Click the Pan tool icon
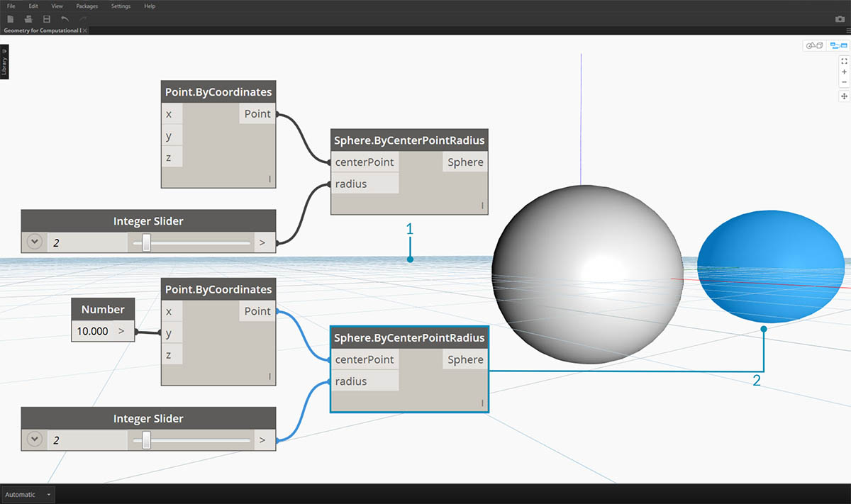 [x=844, y=96]
